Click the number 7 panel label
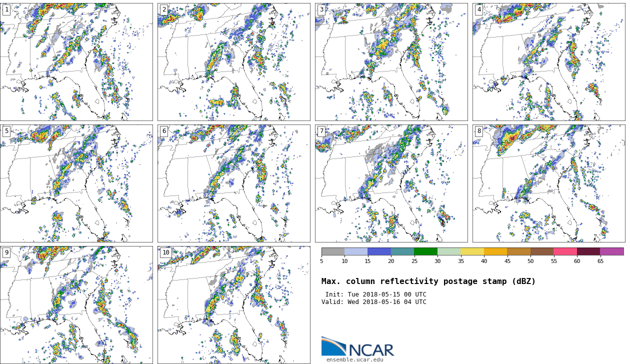 point(321,131)
